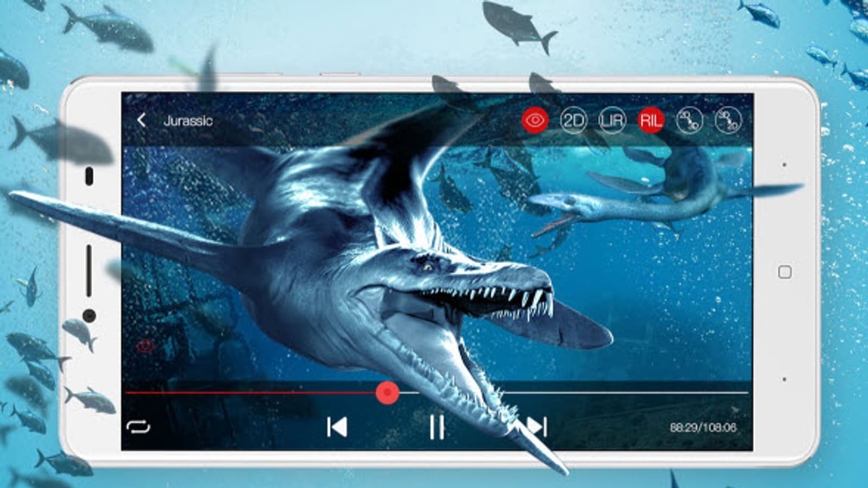Go back using the arrow beside Jurassic

142,120
